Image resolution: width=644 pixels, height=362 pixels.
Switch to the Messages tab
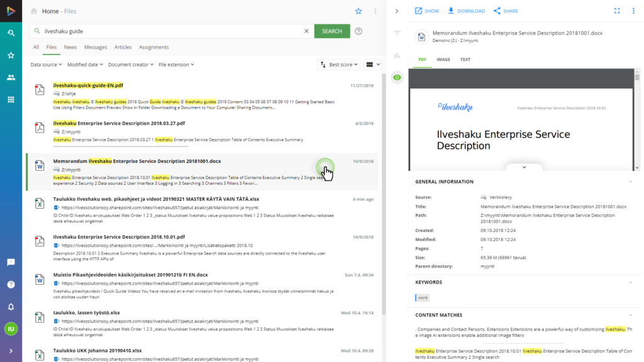coord(96,47)
